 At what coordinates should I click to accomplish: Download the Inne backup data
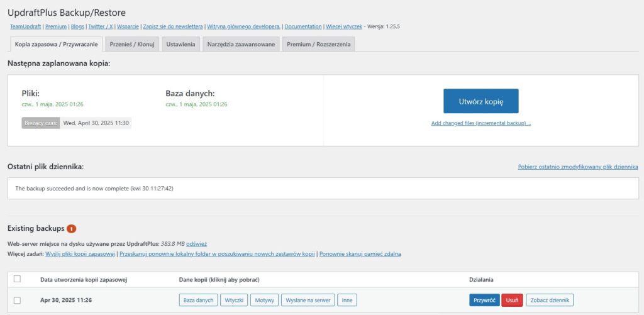(x=347, y=300)
